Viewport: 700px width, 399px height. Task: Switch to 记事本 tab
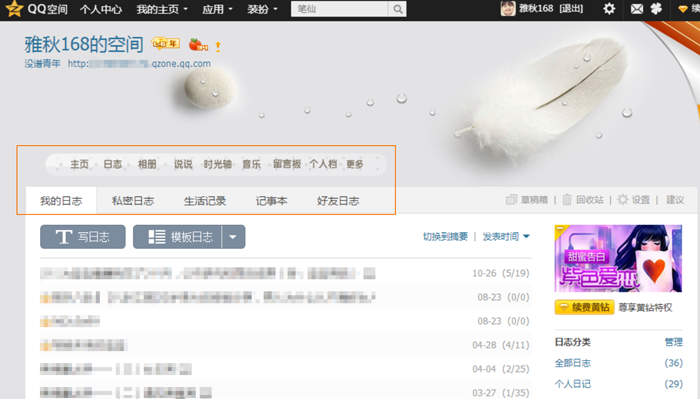pyautogui.click(x=271, y=201)
